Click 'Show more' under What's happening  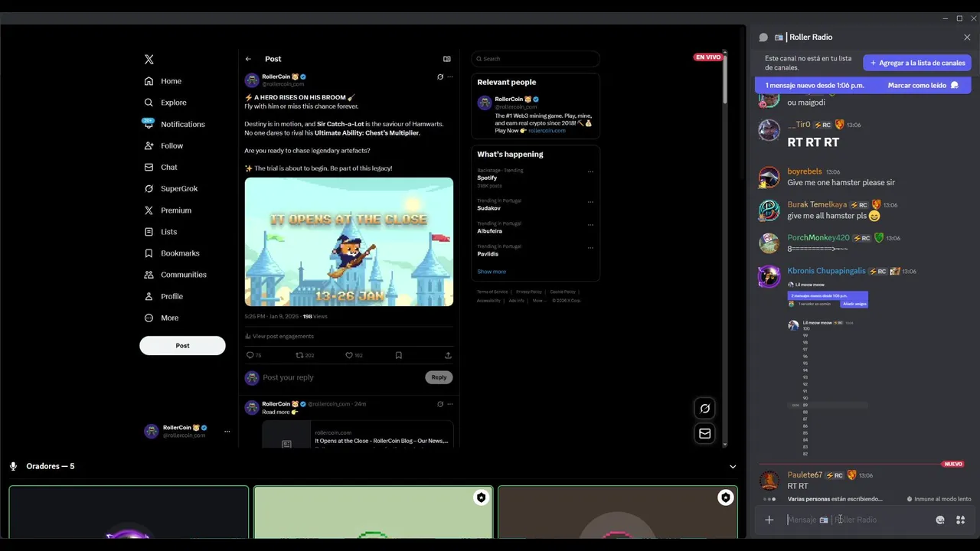492,272
